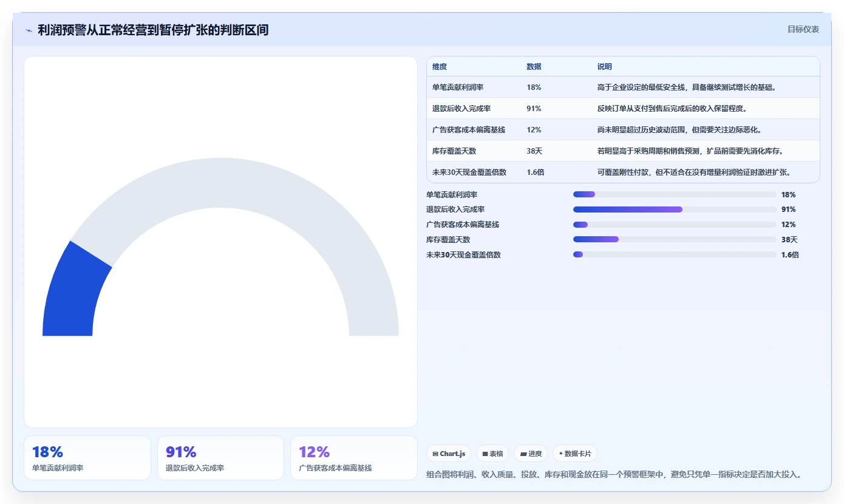
Task: Click the description starting 反映订单从支付到售后
Action: click(672, 109)
